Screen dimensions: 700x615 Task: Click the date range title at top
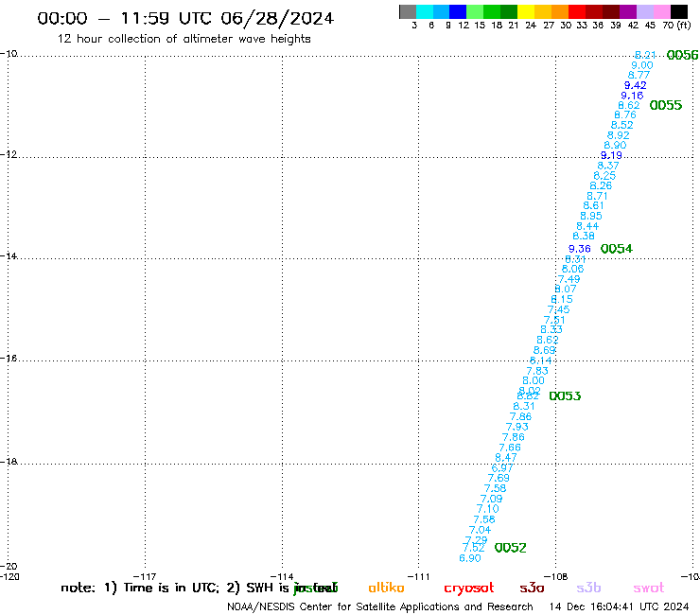pyautogui.click(x=185, y=18)
